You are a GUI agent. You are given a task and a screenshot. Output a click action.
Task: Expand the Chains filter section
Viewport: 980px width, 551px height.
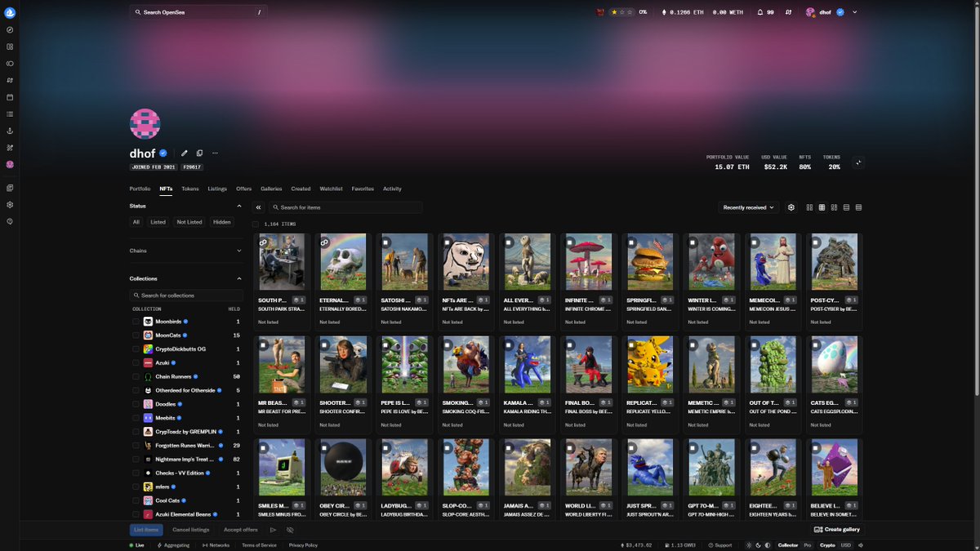coord(239,251)
